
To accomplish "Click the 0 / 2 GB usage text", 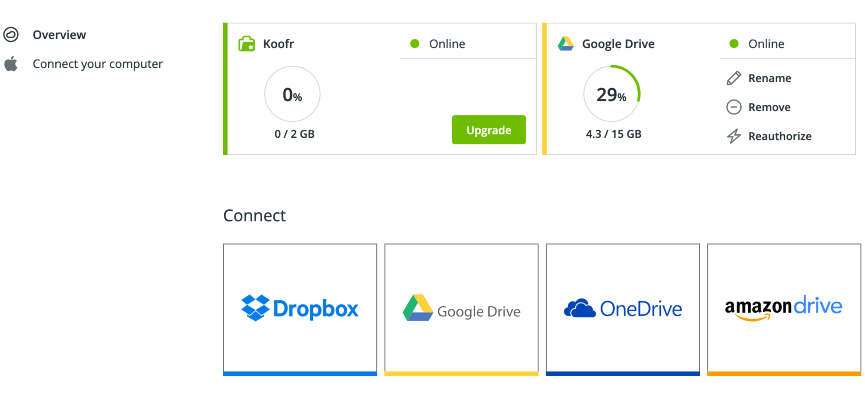I will [295, 134].
